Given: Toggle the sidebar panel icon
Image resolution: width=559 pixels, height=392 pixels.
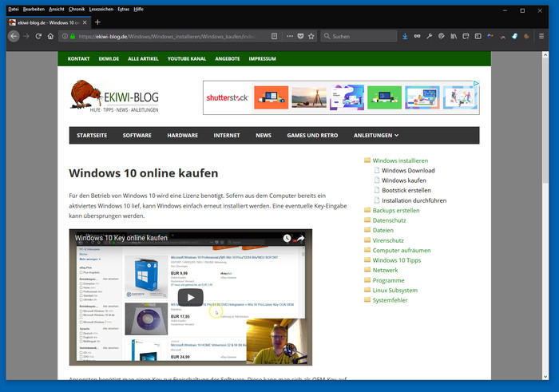Looking at the screenshot, I should 478,36.
